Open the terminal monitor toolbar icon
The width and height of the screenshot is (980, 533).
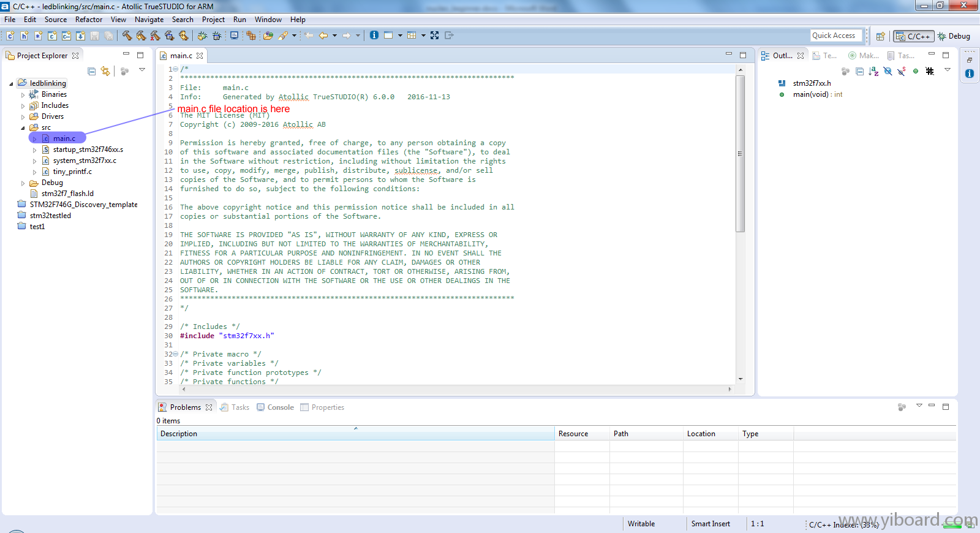coord(234,36)
